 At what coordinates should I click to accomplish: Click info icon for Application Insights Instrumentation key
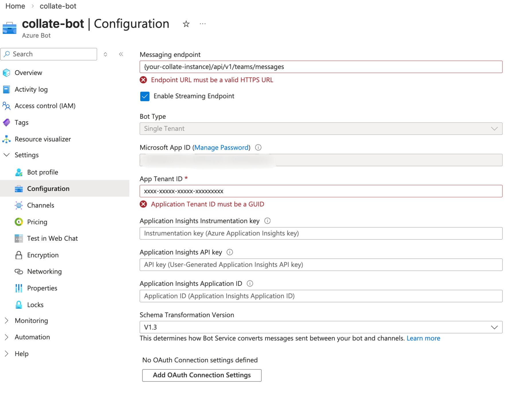pyautogui.click(x=267, y=221)
